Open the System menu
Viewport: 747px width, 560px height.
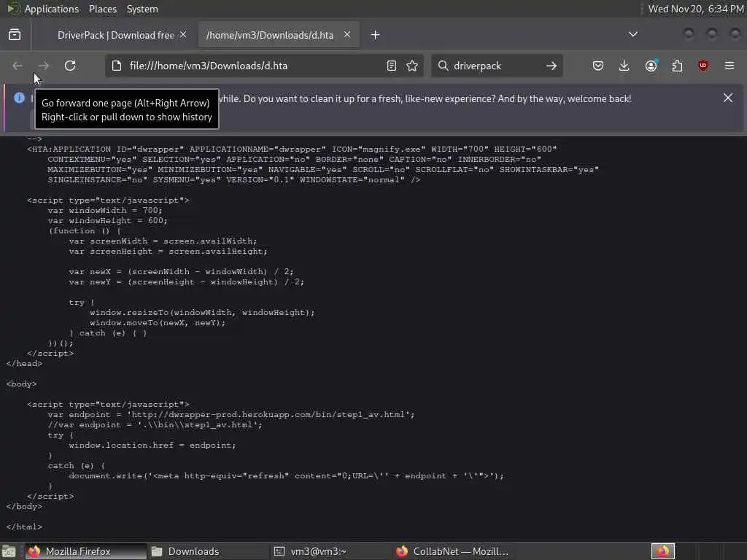click(x=142, y=9)
